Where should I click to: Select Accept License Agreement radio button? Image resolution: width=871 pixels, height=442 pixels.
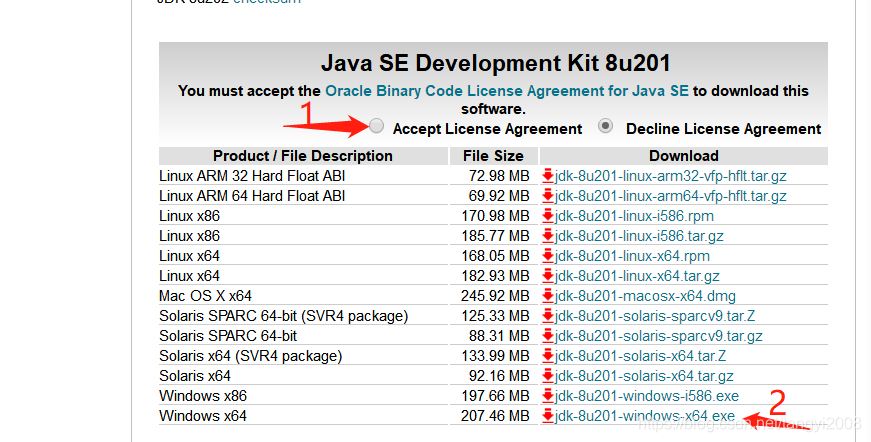377,126
